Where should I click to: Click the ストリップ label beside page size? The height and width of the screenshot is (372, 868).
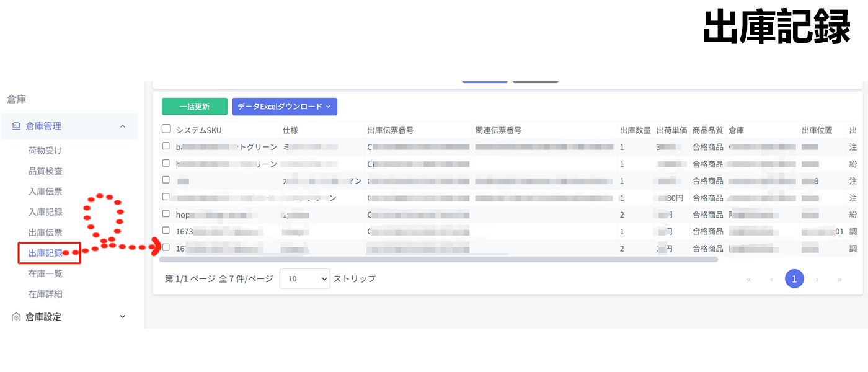355,279
